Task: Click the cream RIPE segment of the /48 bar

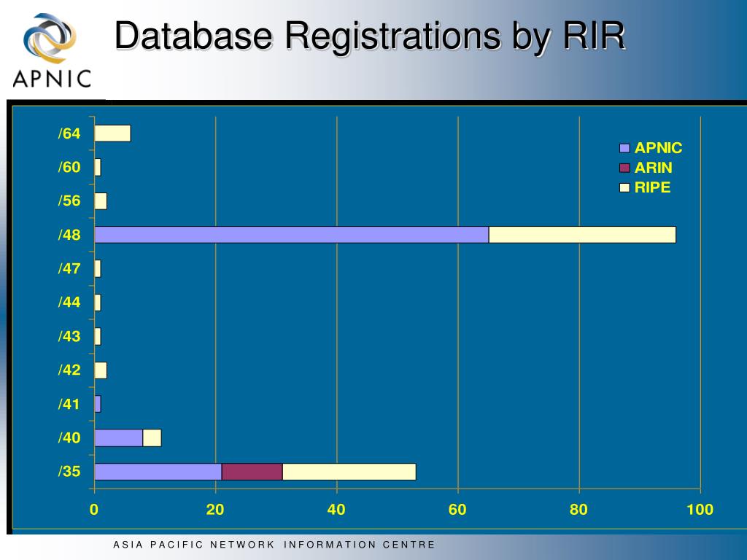Action: (x=582, y=235)
